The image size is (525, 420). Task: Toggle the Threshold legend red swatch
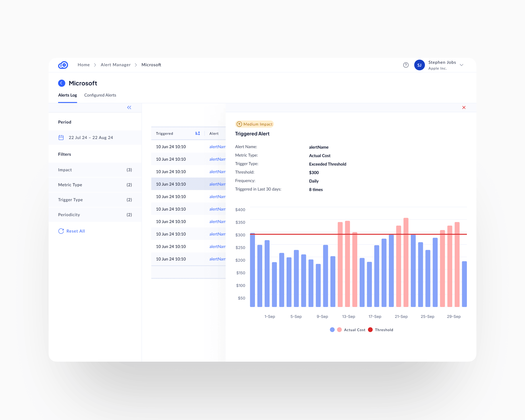370,330
